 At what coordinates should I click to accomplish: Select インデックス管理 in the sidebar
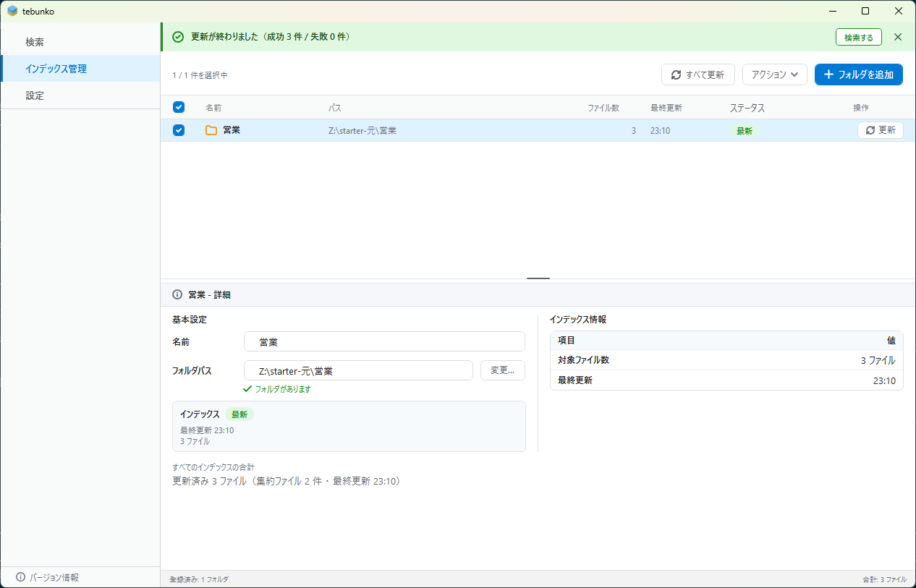coord(80,69)
